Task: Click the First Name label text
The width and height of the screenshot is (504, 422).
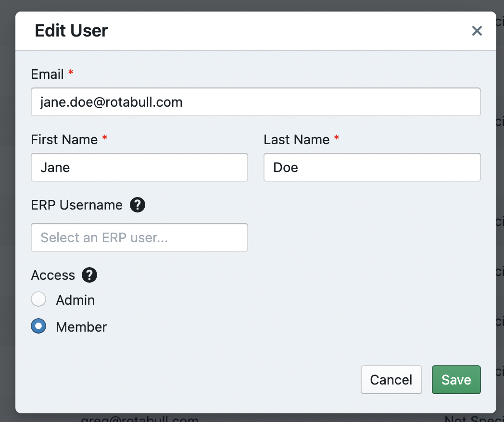Action: (x=64, y=140)
